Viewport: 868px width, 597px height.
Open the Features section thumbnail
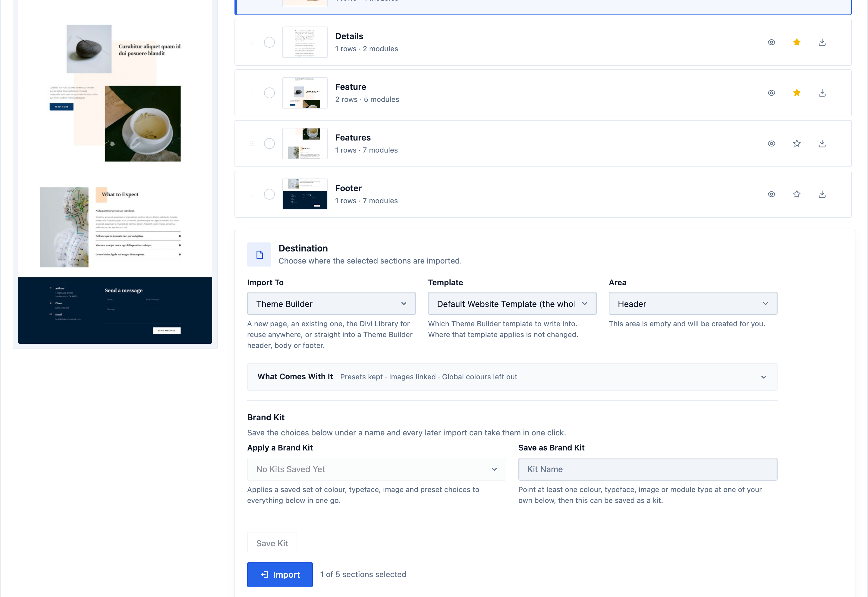[x=305, y=144]
